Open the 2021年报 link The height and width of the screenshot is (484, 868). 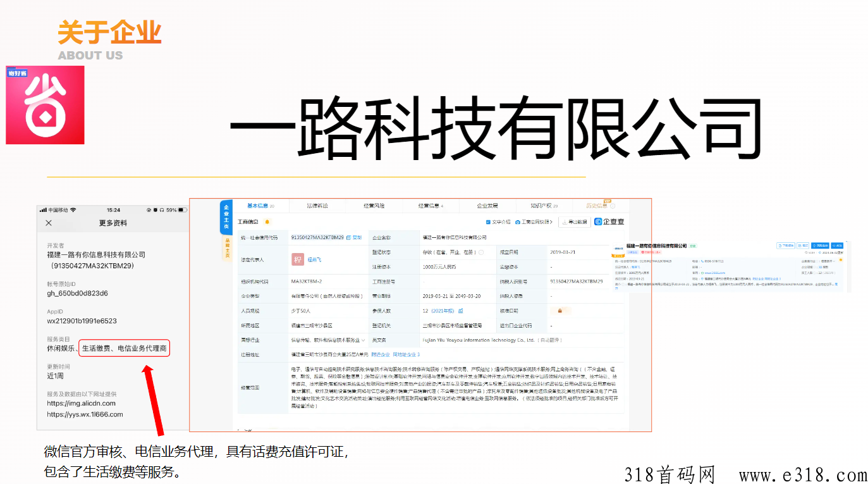click(443, 311)
